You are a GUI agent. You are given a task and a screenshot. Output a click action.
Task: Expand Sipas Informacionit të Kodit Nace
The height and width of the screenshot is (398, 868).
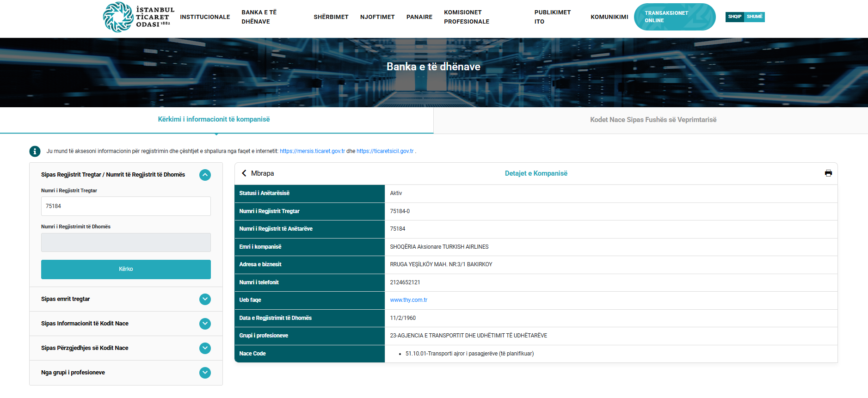[205, 324]
